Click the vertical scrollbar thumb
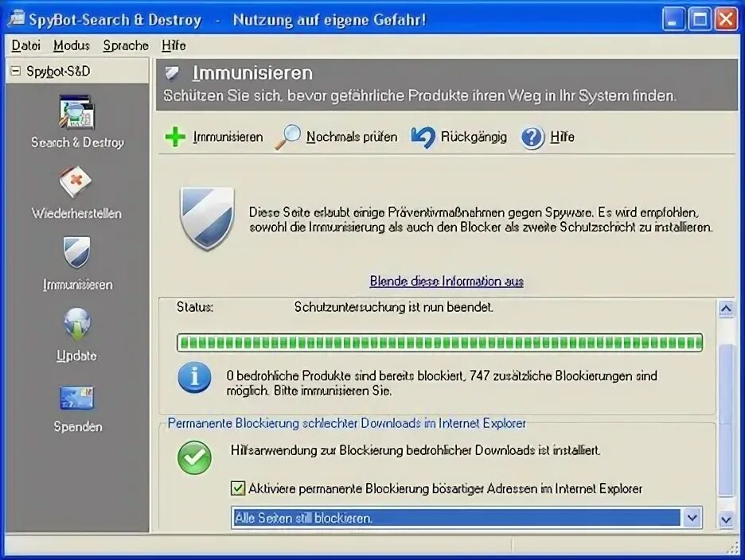This screenshot has width=745, height=560. (x=726, y=420)
